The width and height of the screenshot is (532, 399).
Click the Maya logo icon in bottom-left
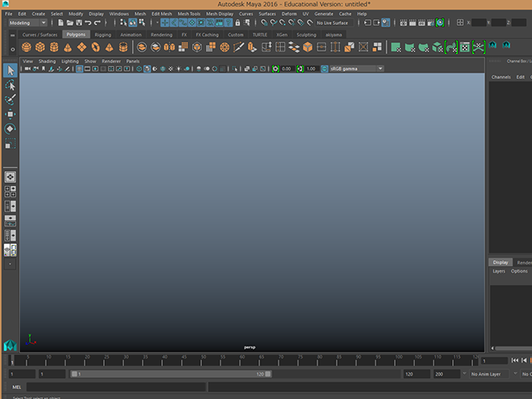point(10,345)
